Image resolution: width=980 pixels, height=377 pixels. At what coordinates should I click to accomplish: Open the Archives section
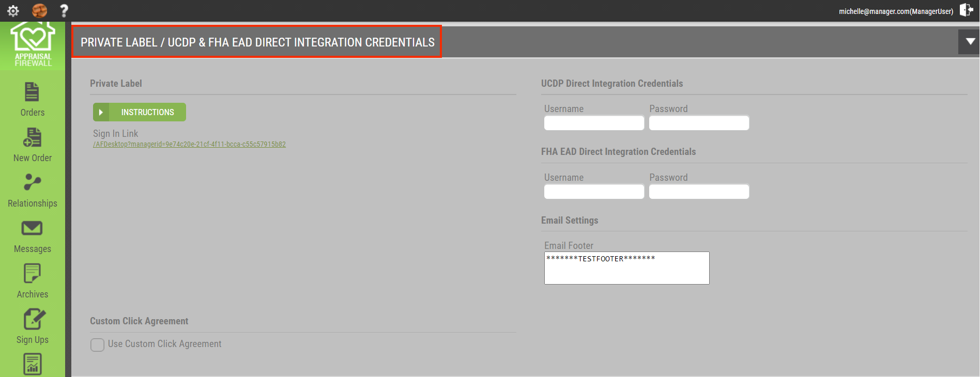(33, 281)
